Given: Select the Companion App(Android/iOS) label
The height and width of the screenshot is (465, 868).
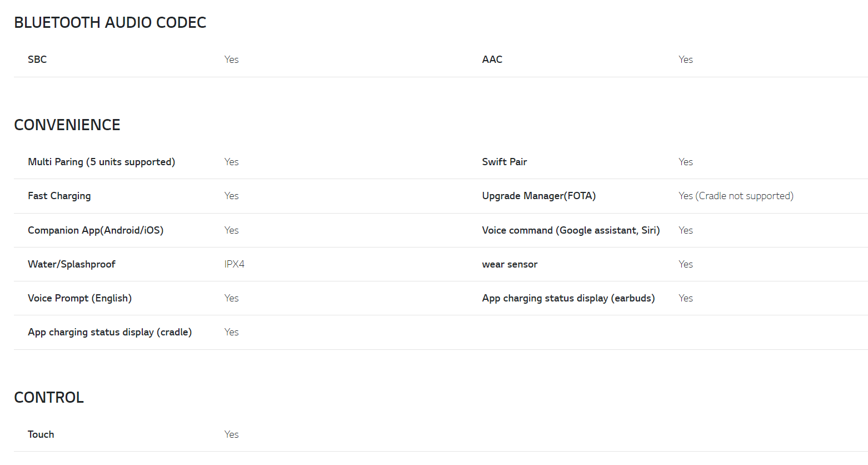Looking at the screenshot, I should click(96, 230).
